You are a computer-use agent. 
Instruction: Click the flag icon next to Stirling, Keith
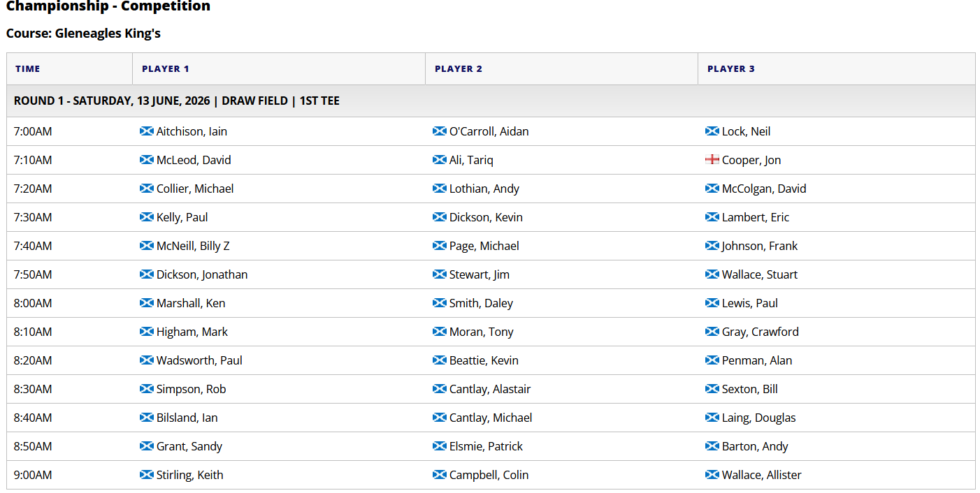click(x=147, y=475)
